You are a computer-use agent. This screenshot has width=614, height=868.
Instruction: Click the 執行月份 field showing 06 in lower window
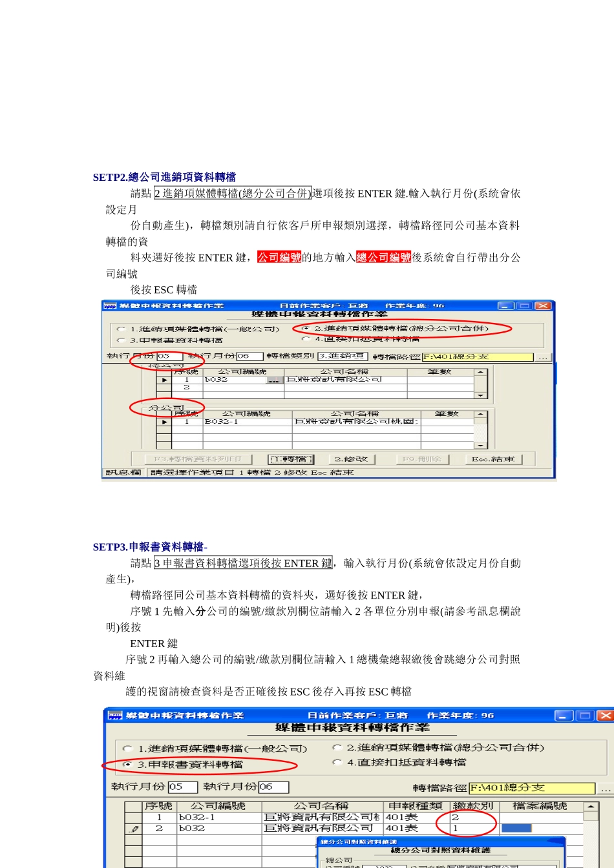coord(273,787)
